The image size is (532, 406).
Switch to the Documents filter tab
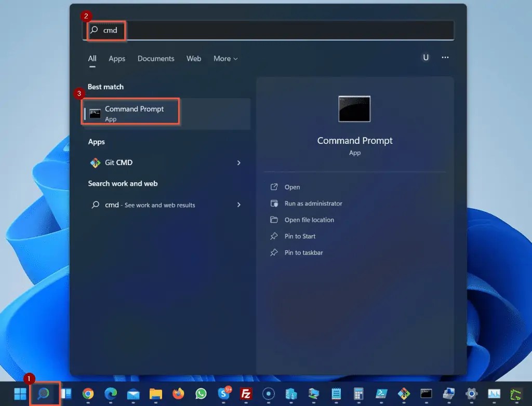[x=156, y=59]
